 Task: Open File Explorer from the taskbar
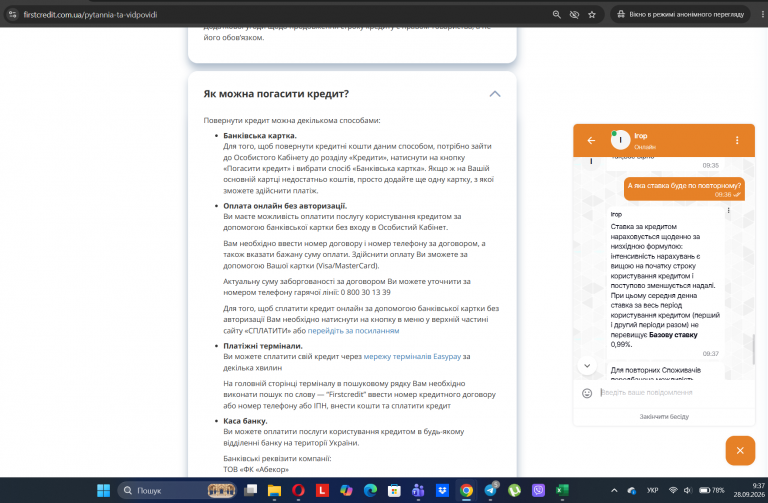point(274,490)
